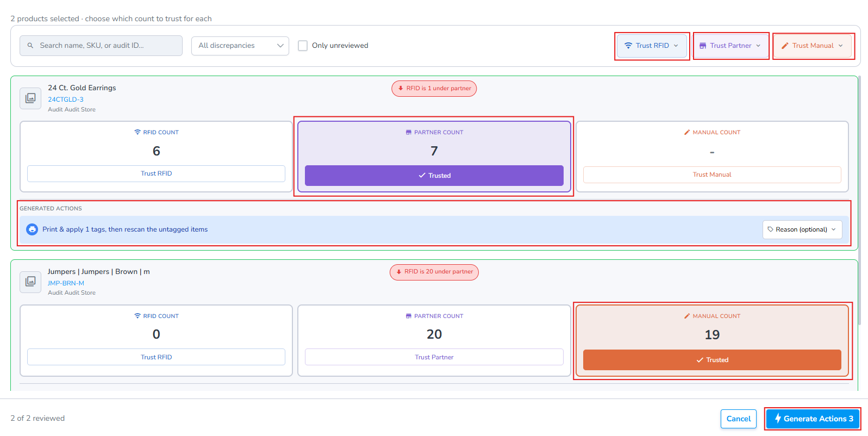
Task: Click the printer icon in generated actions
Action: [32, 229]
